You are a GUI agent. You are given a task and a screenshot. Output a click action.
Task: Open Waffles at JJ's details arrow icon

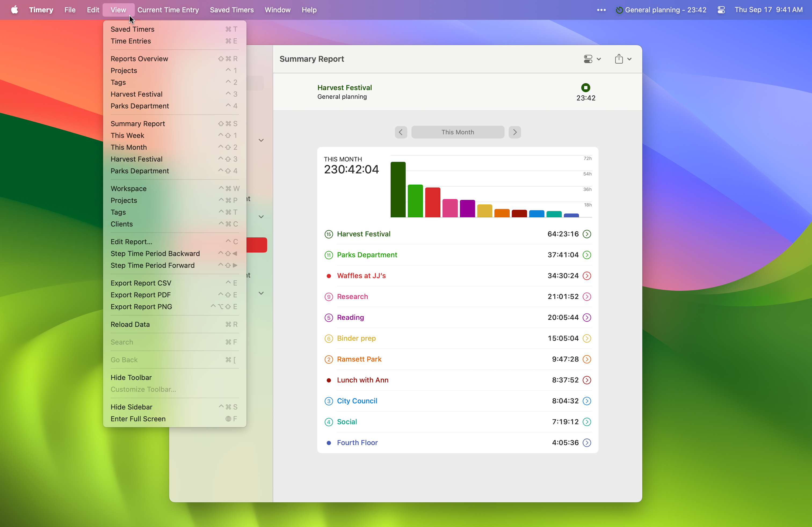coord(587,276)
